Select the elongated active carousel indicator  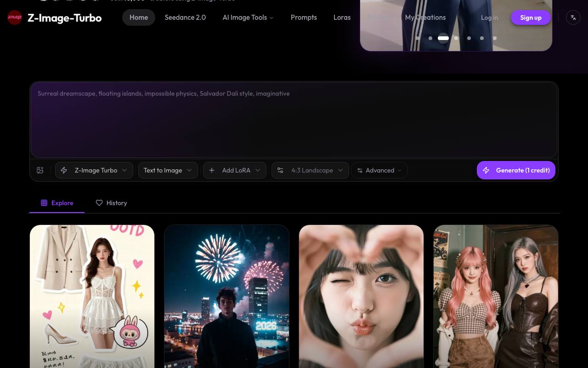click(x=443, y=38)
